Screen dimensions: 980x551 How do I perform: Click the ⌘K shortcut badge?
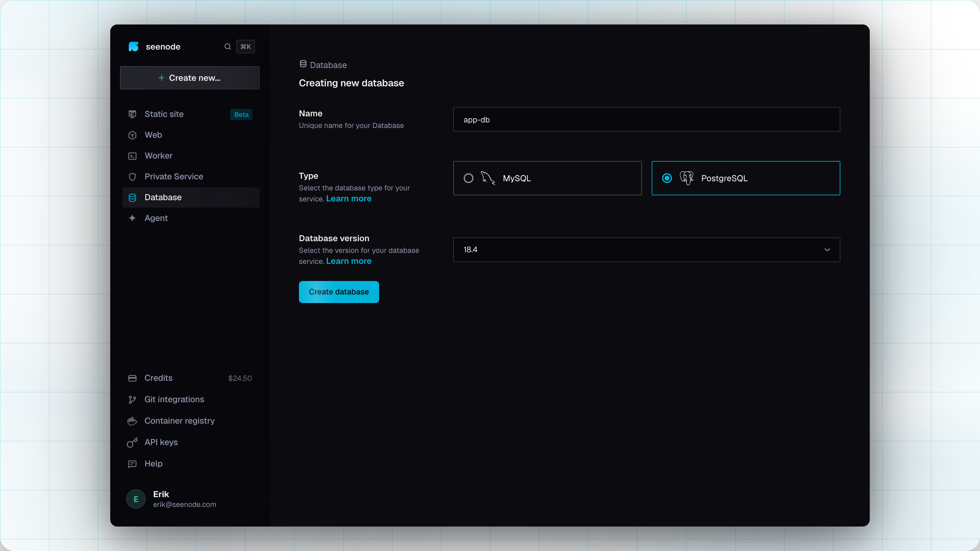click(x=245, y=47)
